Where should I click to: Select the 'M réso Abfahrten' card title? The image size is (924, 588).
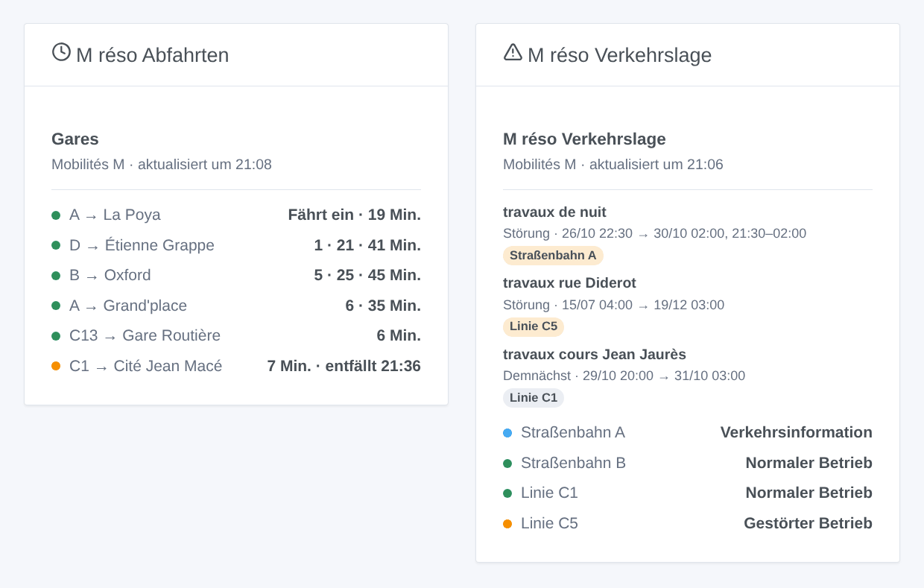pyautogui.click(x=152, y=55)
